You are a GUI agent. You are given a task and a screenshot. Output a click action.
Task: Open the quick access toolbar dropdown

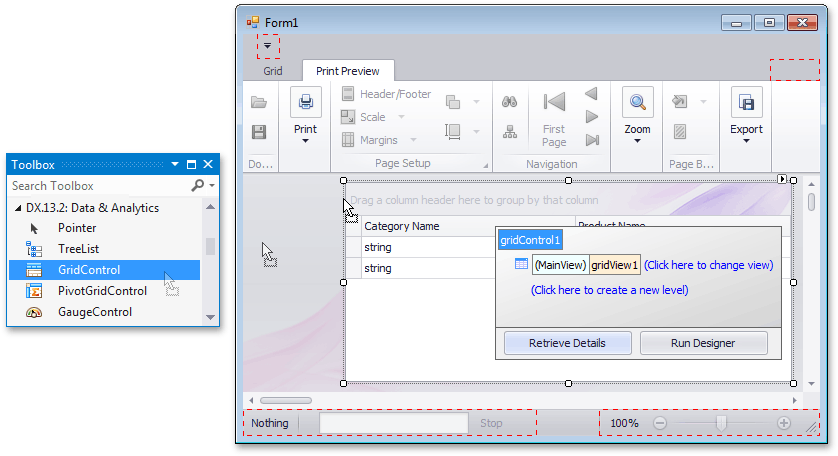pos(268,46)
